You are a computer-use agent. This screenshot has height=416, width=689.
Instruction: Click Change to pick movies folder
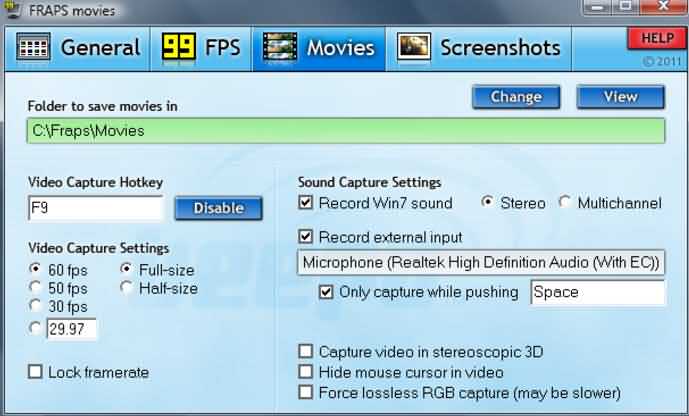coord(516,97)
